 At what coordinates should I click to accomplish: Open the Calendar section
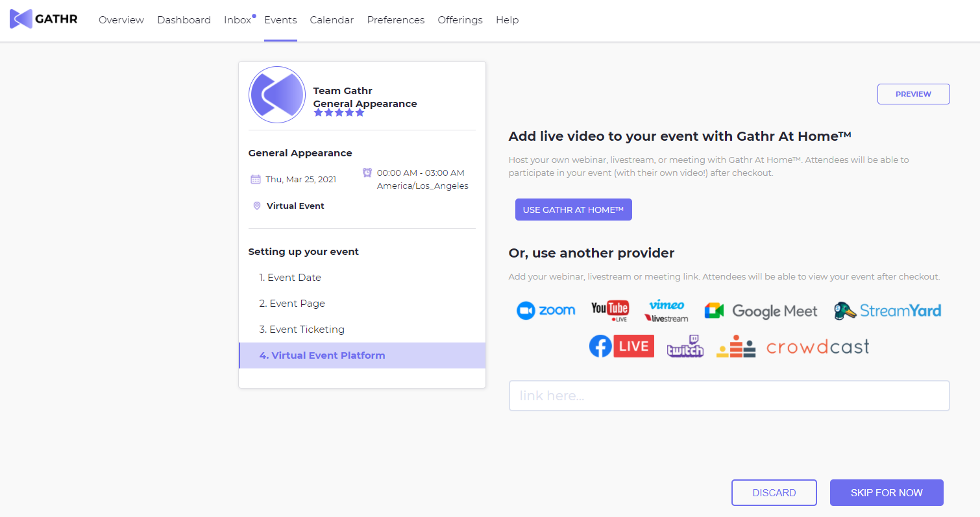(332, 20)
